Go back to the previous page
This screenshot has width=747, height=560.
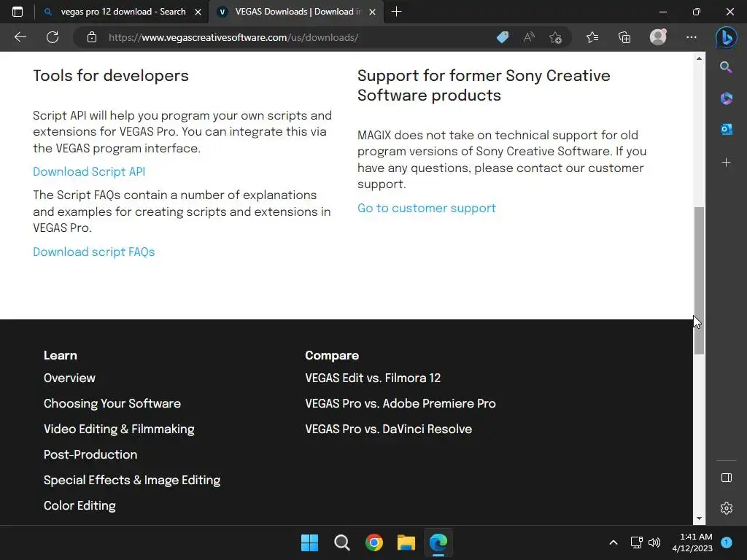click(20, 37)
